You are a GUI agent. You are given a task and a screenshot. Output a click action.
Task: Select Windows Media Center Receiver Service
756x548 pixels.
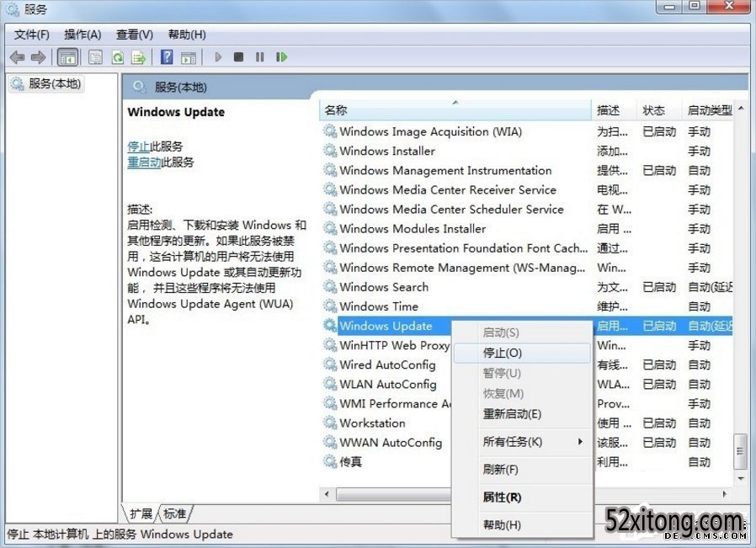click(x=527, y=190)
